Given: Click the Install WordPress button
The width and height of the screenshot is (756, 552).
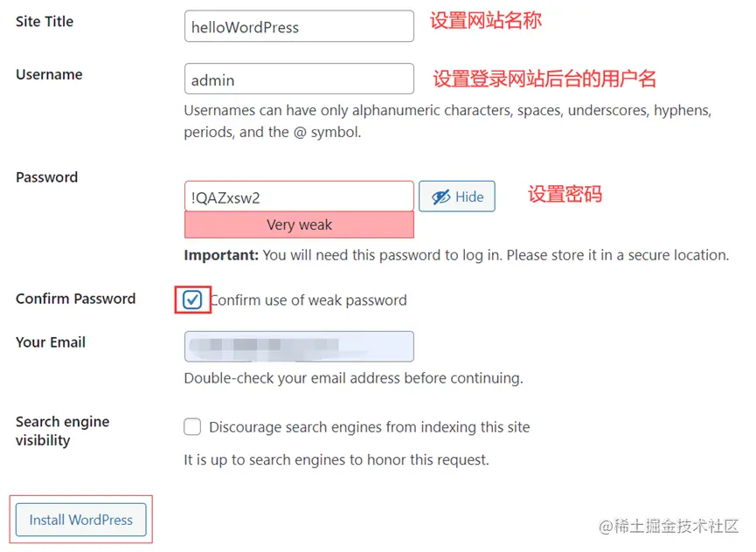Looking at the screenshot, I should click(81, 520).
